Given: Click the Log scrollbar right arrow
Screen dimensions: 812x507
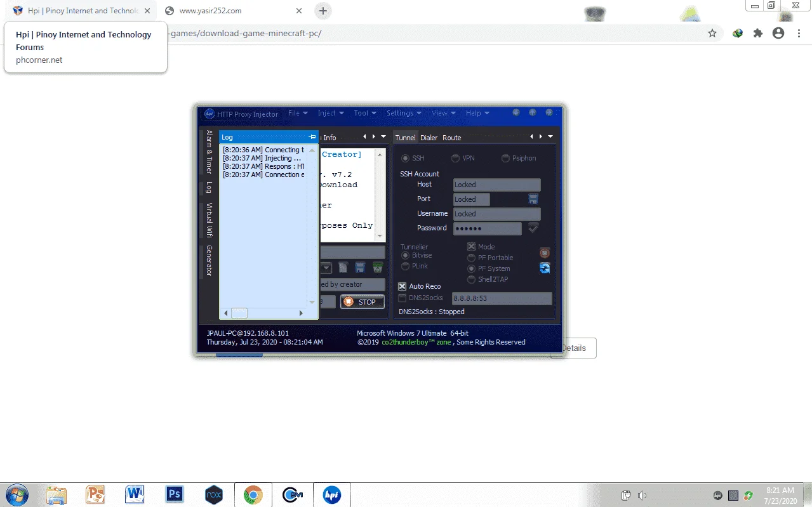Looking at the screenshot, I should click(302, 313).
